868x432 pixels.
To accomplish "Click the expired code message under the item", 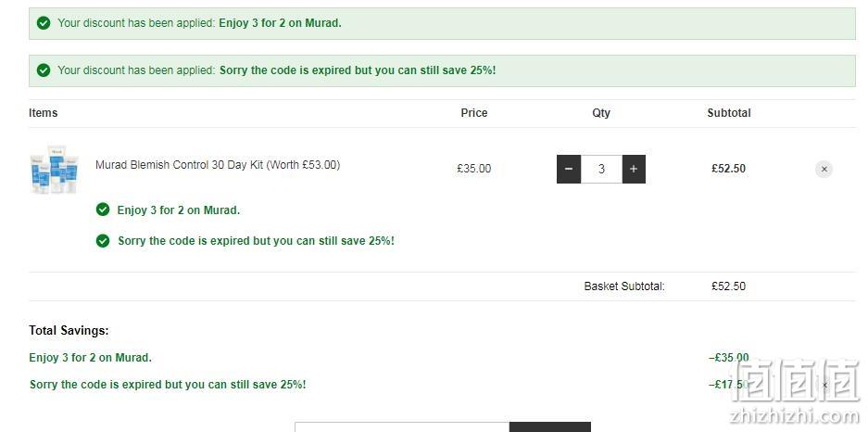I will tap(256, 241).
